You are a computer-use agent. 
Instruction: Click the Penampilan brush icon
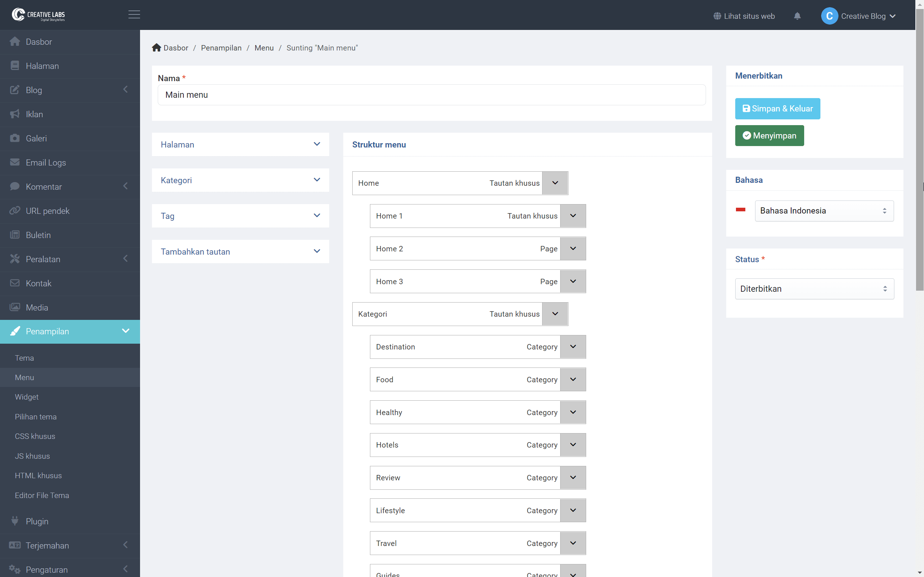pyautogui.click(x=16, y=331)
